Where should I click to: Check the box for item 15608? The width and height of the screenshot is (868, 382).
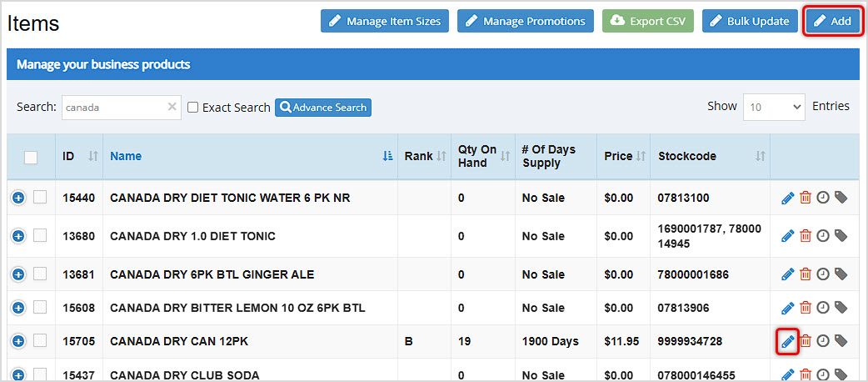40,307
